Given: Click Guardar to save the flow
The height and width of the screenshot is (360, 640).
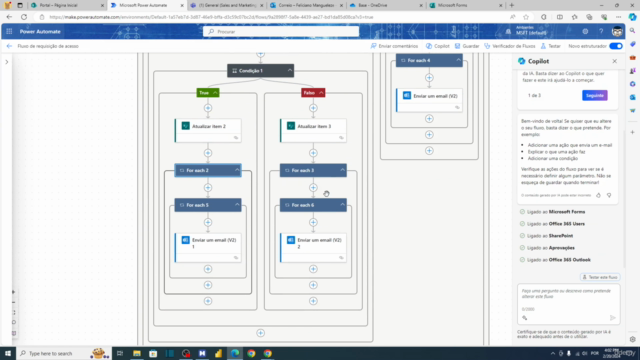Looking at the screenshot, I should coord(467,46).
